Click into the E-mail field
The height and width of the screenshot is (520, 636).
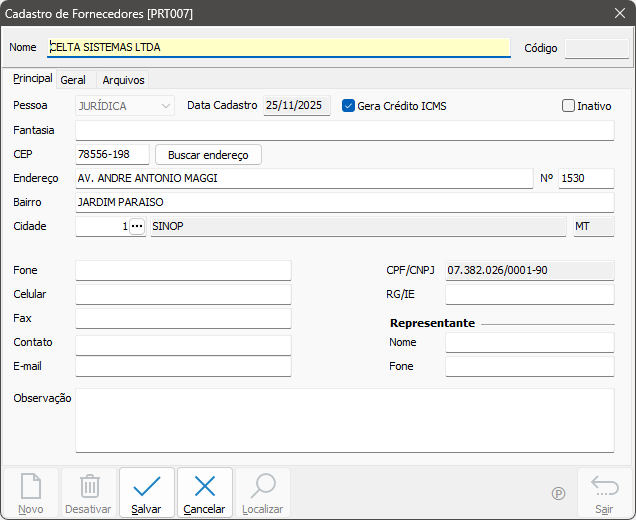(183, 367)
